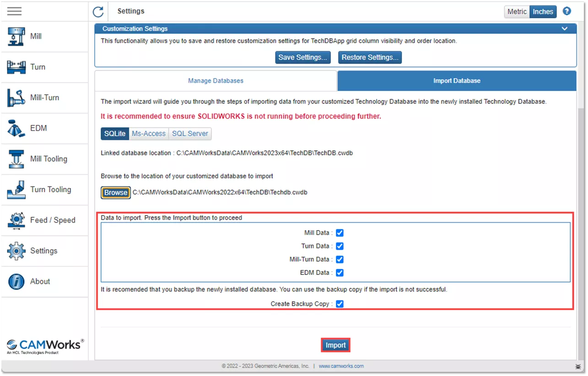Click Browse to choose database file
Screen dimensions: 588x376
pos(116,193)
